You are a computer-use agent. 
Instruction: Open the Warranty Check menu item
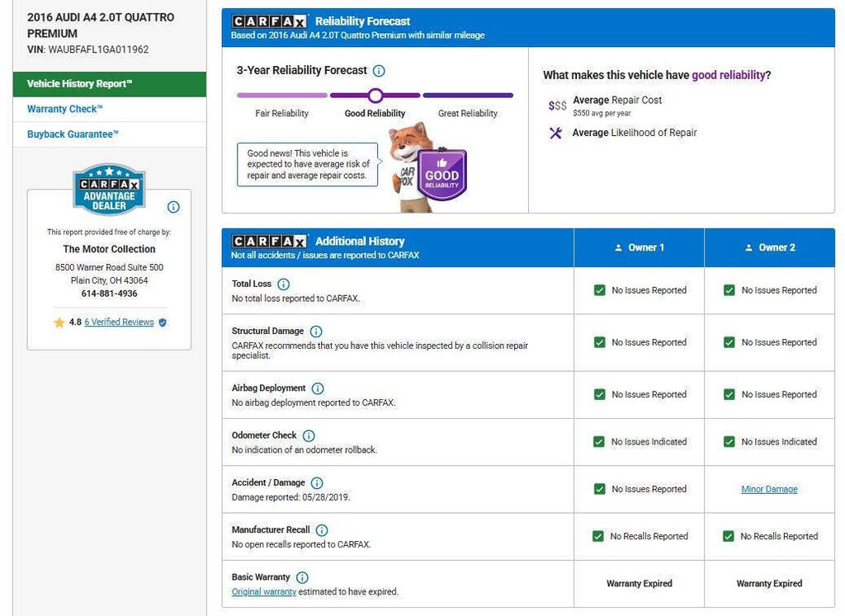tap(64, 110)
